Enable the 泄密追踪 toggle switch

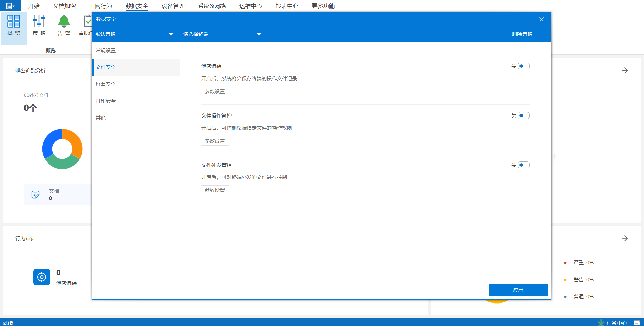tap(523, 66)
